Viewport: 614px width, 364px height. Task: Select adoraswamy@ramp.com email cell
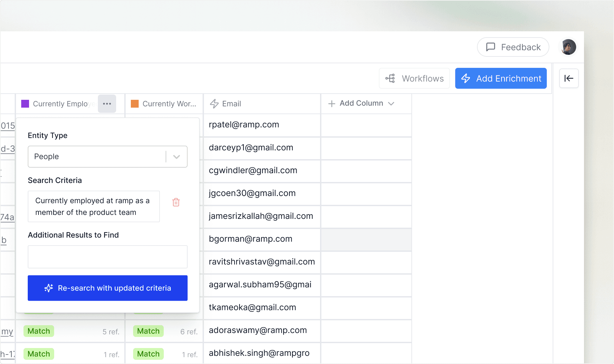262,330
